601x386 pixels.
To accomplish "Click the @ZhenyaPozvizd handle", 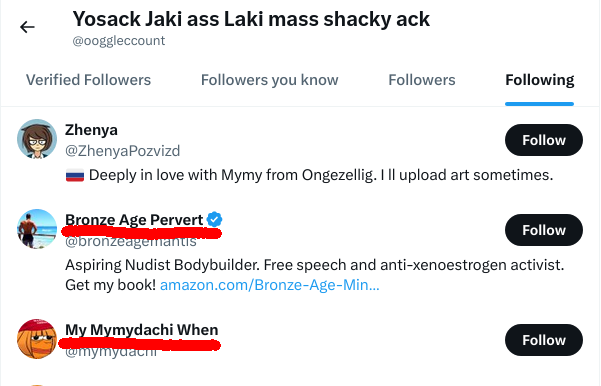I will click(123, 151).
